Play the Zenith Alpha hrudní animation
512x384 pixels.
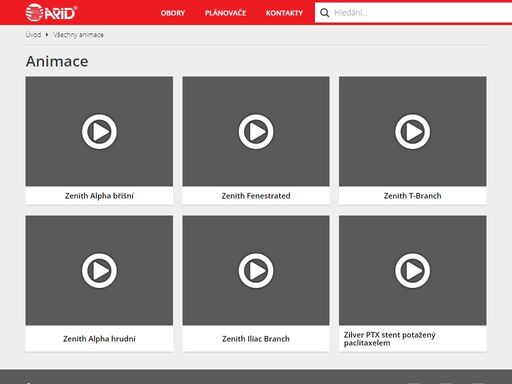99,270
